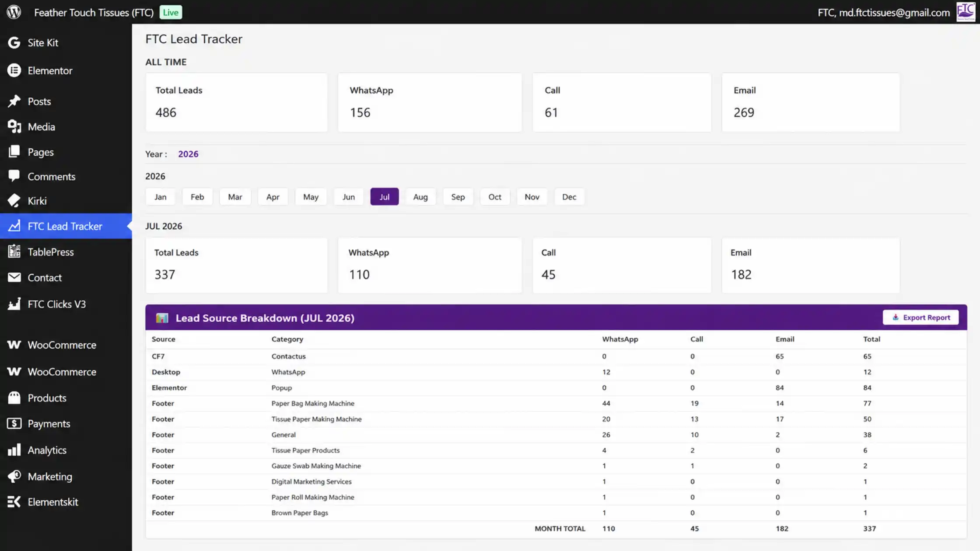Click Tissue Paper Making Machine category
Image resolution: width=980 pixels, height=551 pixels.
[x=316, y=419]
